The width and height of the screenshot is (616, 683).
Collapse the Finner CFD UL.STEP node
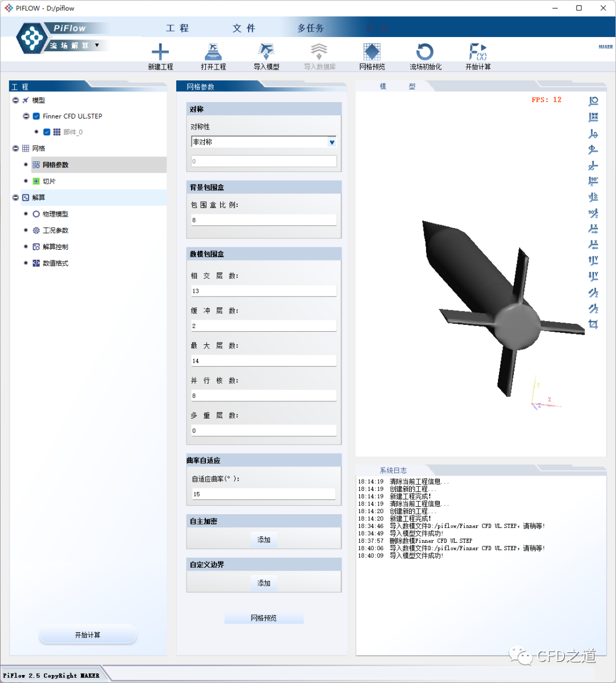[x=26, y=116]
